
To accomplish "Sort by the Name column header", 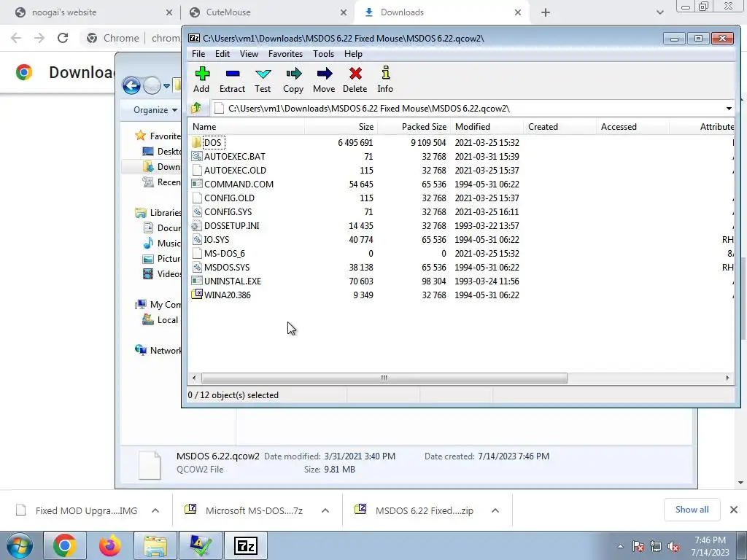I will 246,127.
